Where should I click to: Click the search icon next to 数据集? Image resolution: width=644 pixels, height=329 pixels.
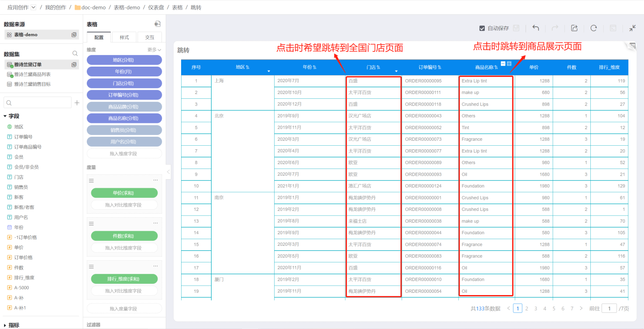(75, 54)
